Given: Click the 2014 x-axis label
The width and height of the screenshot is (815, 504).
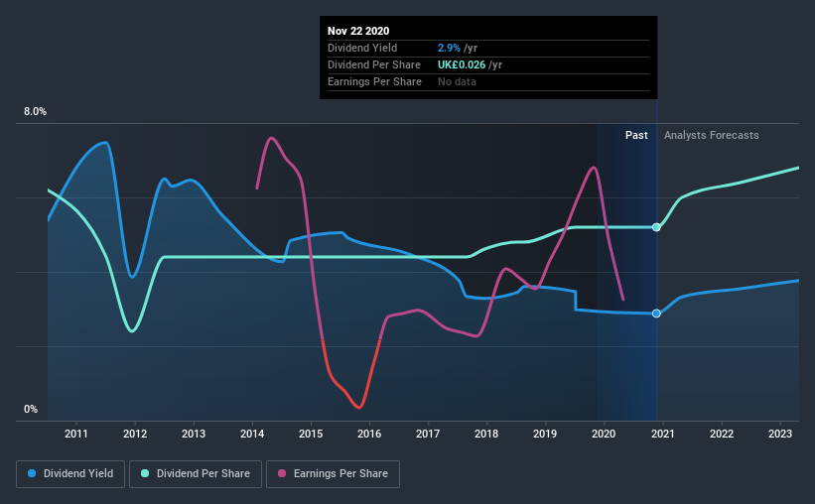Looking at the screenshot, I should click(252, 434).
